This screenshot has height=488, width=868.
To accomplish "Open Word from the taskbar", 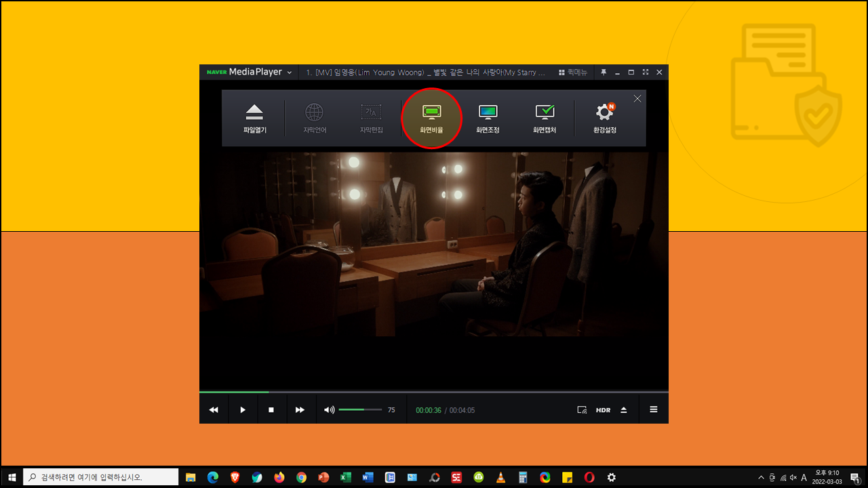I will (x=368, y=477).
